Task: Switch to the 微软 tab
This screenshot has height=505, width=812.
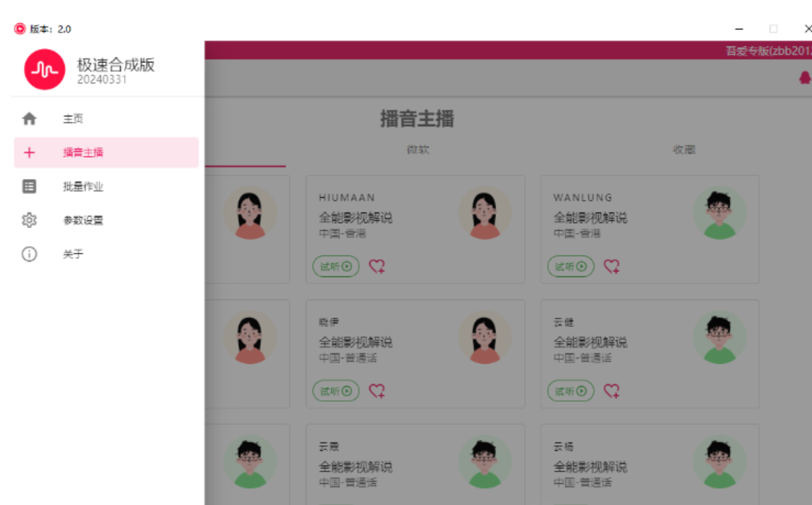Action: (418, 150)
